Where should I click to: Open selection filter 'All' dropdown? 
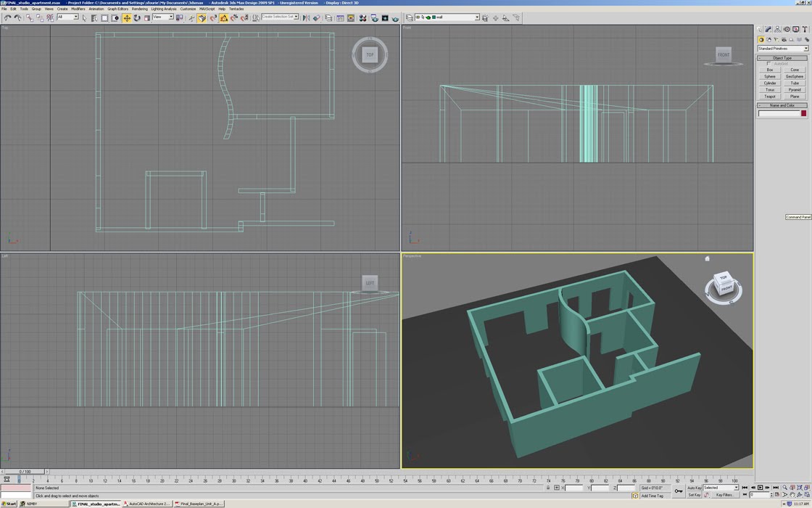[x=67, y=17]
